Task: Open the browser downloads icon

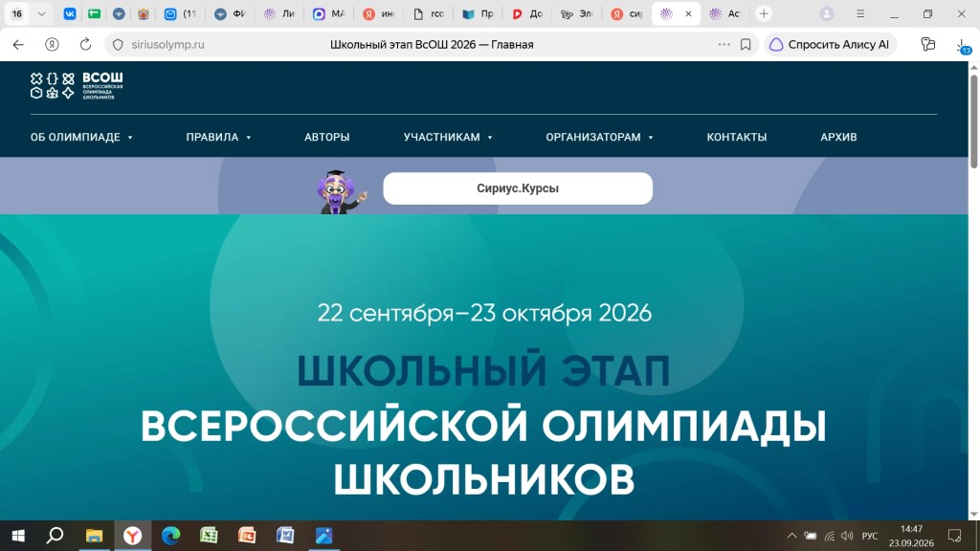Action: pyautogui.click(x=963, y=45)
